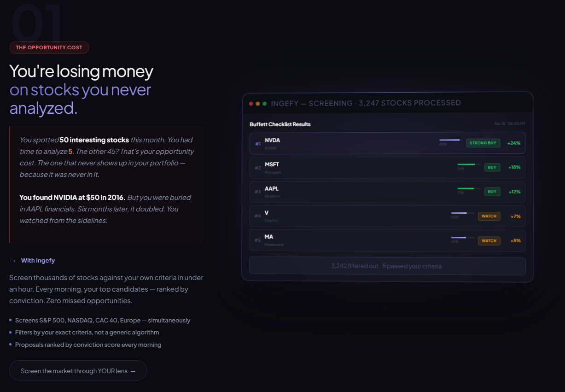The image size is (565, 392).
Task: Select the BUY tag on AAPL row
Action: click(492, 192)
